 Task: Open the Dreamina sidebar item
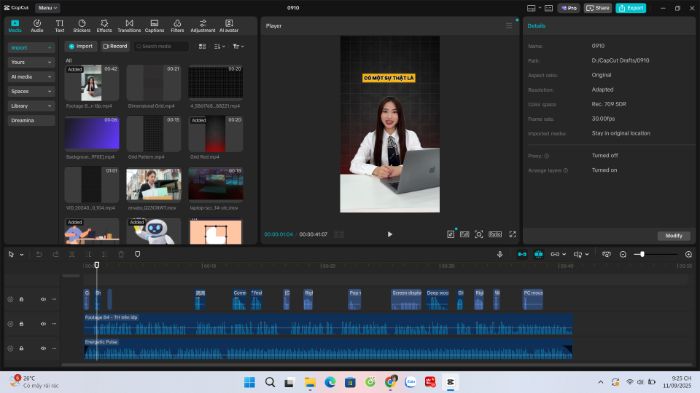31,120
